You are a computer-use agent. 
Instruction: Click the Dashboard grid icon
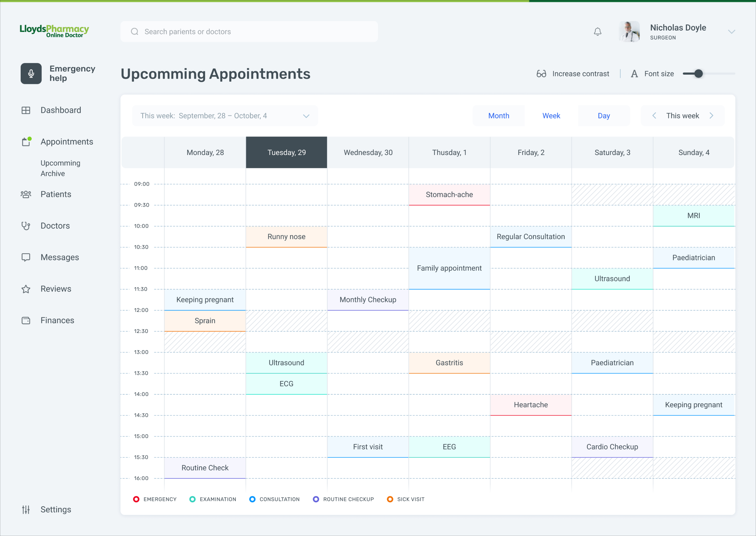[x=26, y=110]
